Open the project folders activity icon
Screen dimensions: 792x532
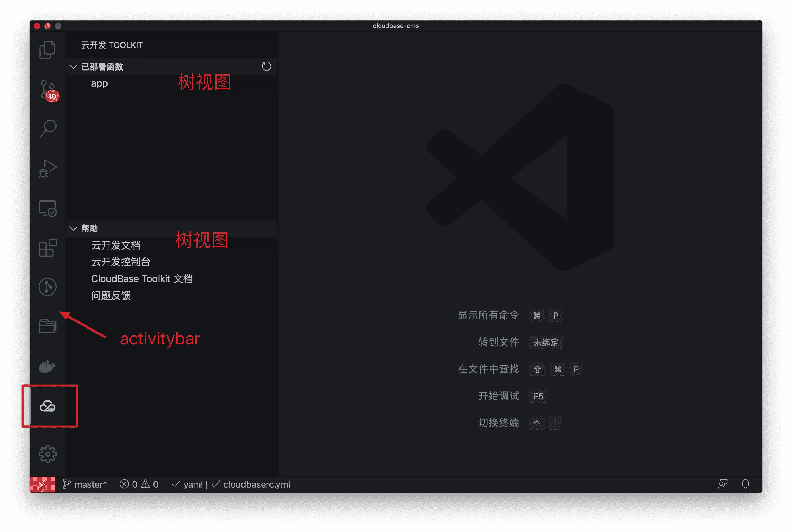[48, 326]
